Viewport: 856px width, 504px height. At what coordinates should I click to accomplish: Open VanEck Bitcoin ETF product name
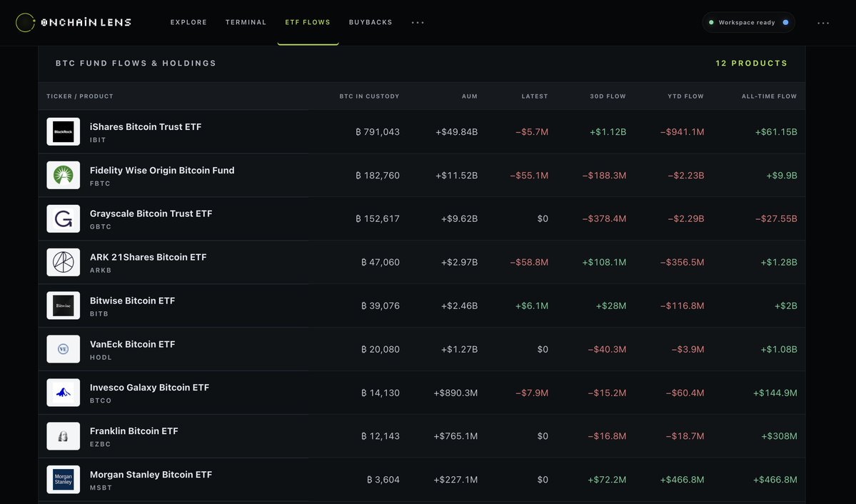pyautogui.click(x=133, y=344)
